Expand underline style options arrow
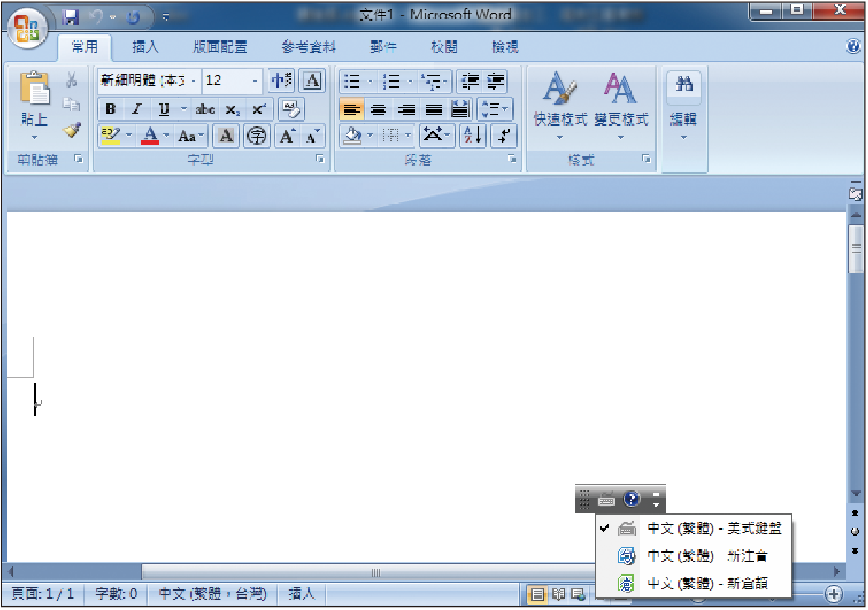This screenshot has width=868, height=610. click(184, 109)
